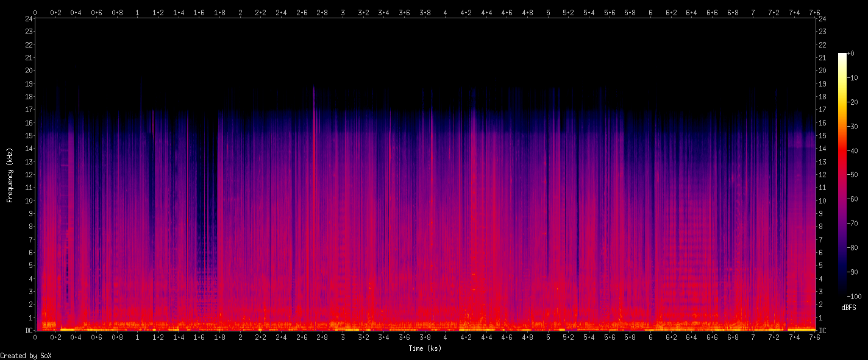Click the 17 label on the left frequency axis
Viewport: 868px width, 360px height.
pos(29,110)
